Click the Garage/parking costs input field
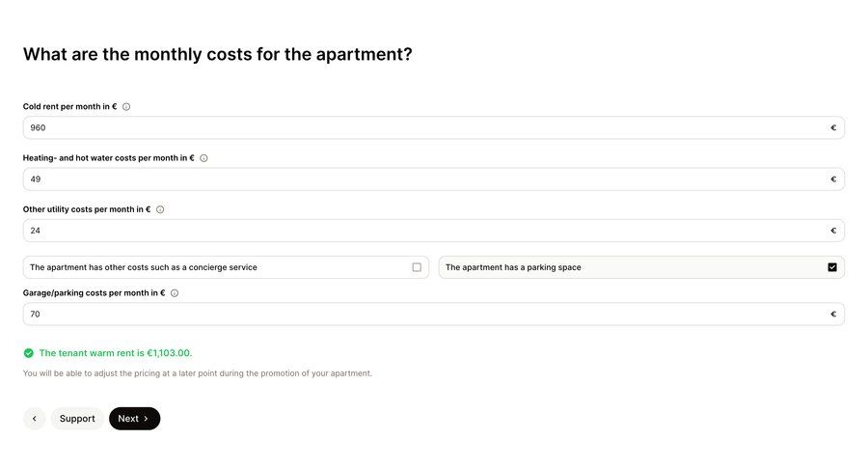 [x=433, y=315]
